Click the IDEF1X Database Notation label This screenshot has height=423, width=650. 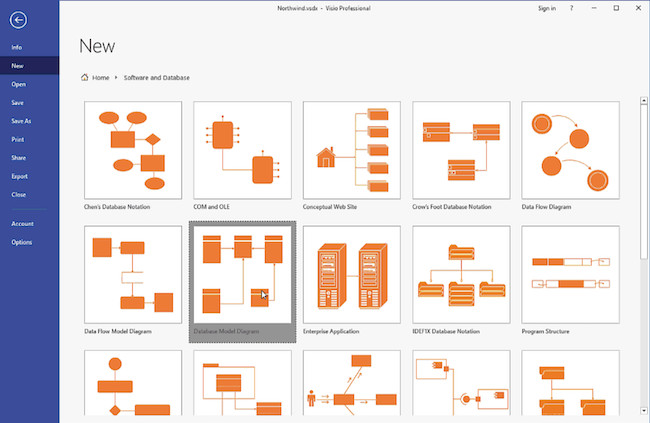point(446,331)
